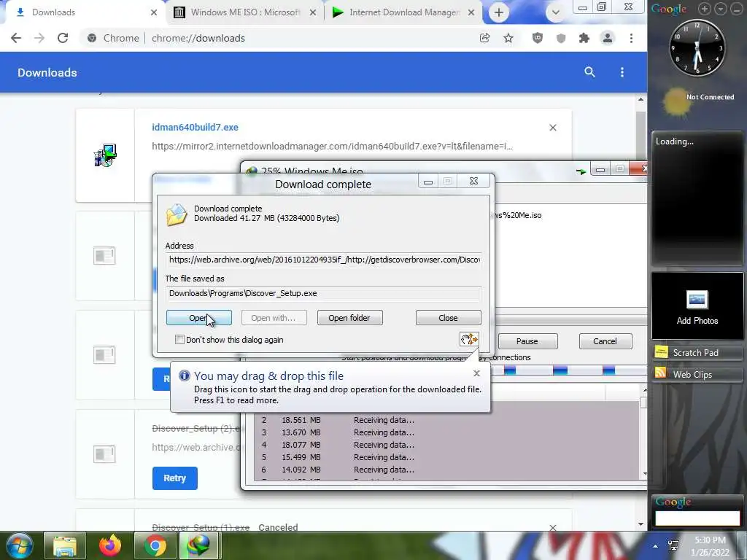Launch Firefox from the taskbar
This screenshot has height=560, width=747.
[110, 545]
